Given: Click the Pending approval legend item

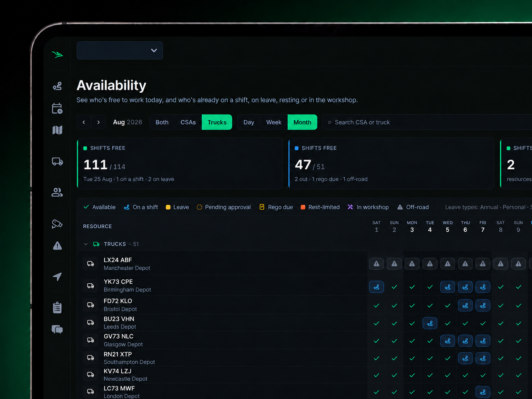Looking at the screenshot, I should pyautogui.click(x=224, y=207).
